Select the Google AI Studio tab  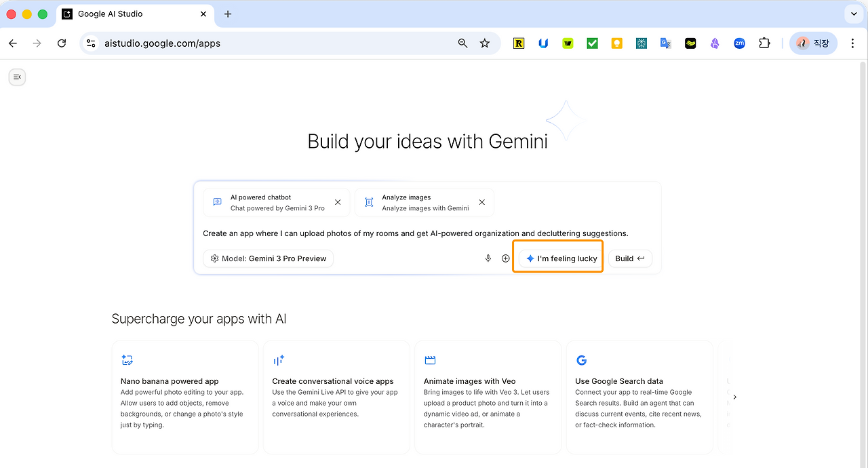(134, 14)
